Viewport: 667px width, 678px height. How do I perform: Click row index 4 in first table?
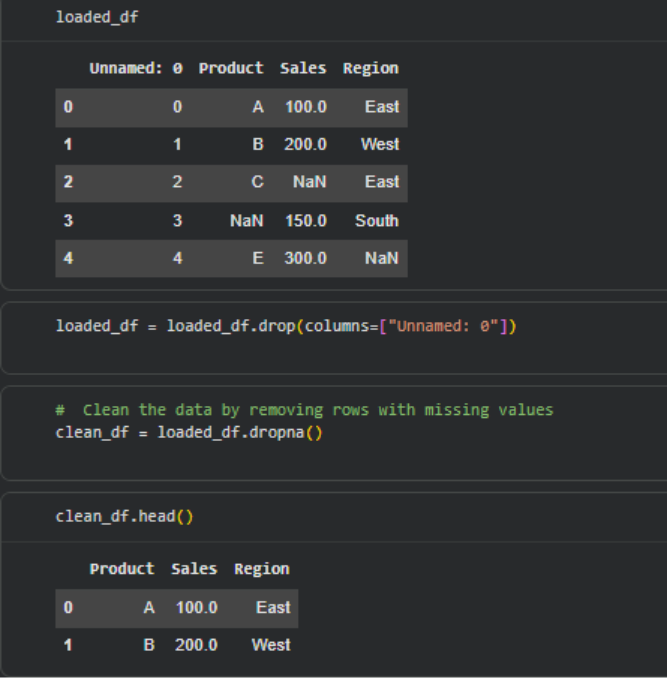coord(68,258)
